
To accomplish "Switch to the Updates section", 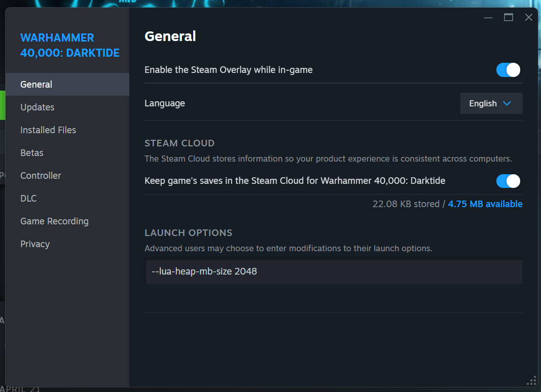I will click(38, 107).
